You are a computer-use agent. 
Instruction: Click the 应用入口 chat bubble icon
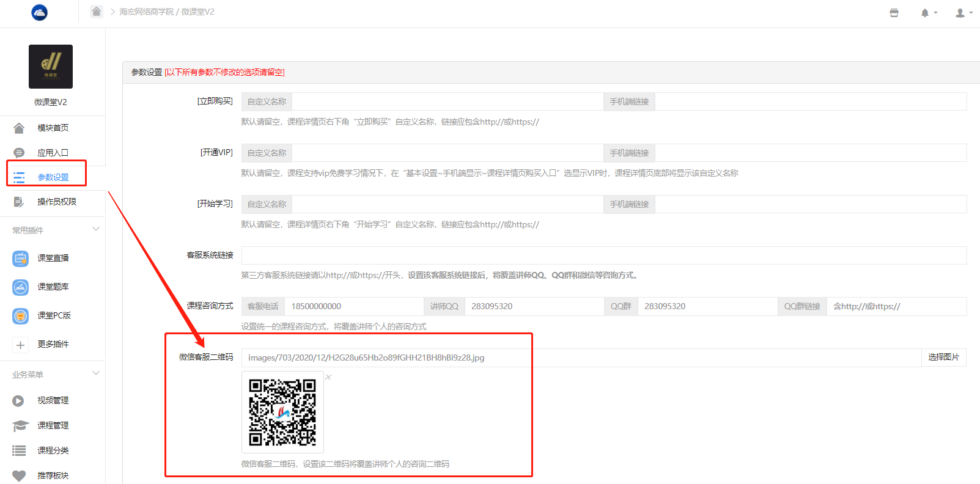coord(19,153)
